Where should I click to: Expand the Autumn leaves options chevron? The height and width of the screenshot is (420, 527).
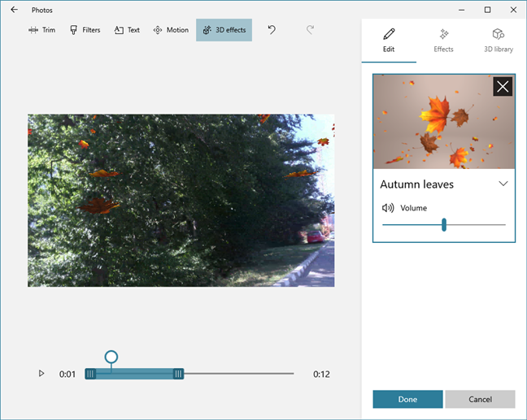coord(503,184)
